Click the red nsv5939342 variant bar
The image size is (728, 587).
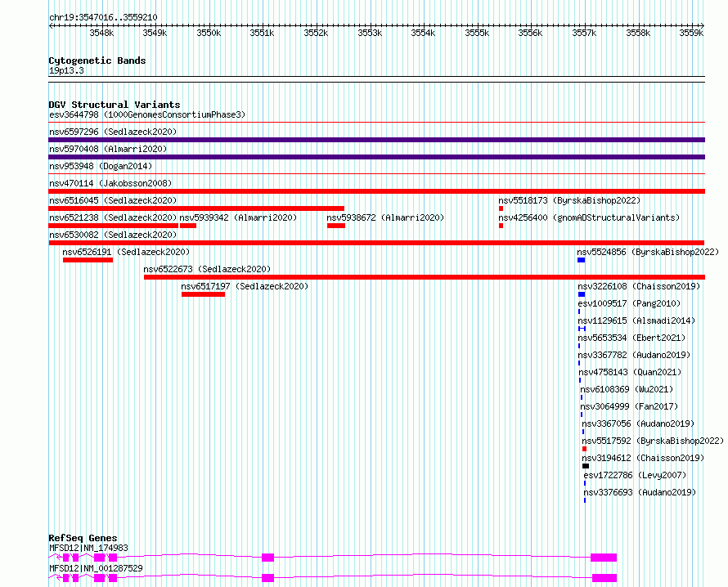tap(188, 226)
